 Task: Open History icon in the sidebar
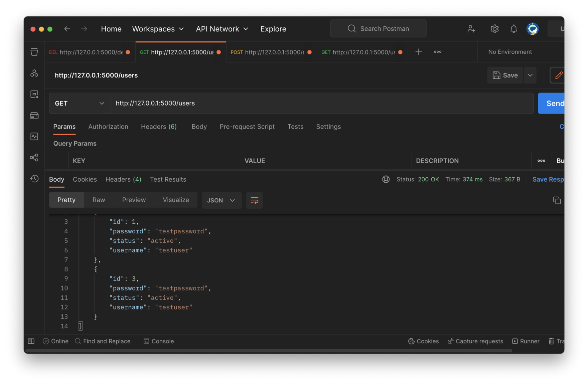34,179
